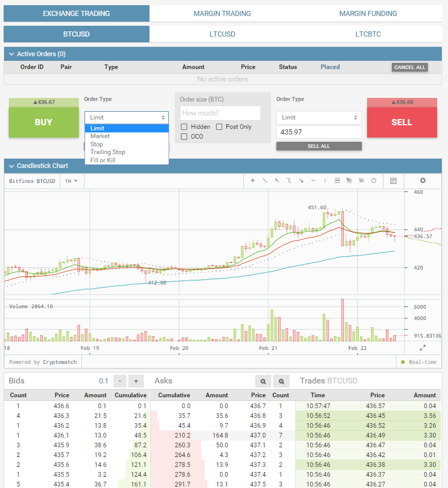Click the Bitfinex BTCUSD chart label
Image resolution: width=448 pixels, height=488 pixels.
[x=32, y=181]
